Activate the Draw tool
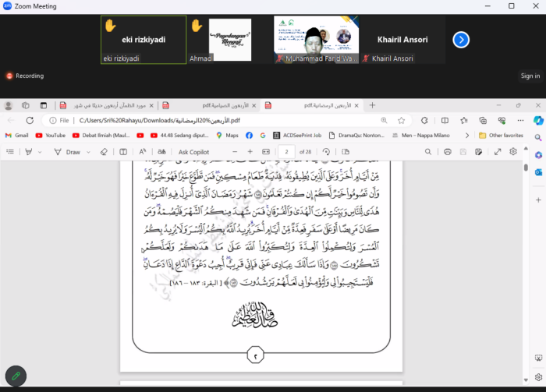 tap(67, 152)
